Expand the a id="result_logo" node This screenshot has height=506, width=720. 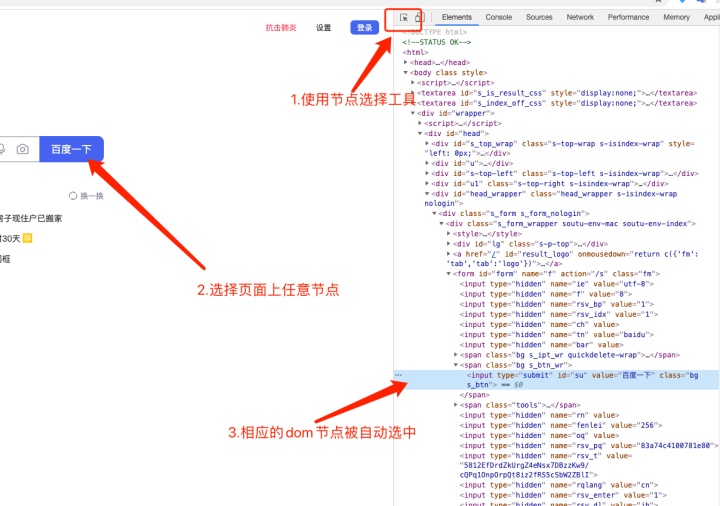(449, 253)
